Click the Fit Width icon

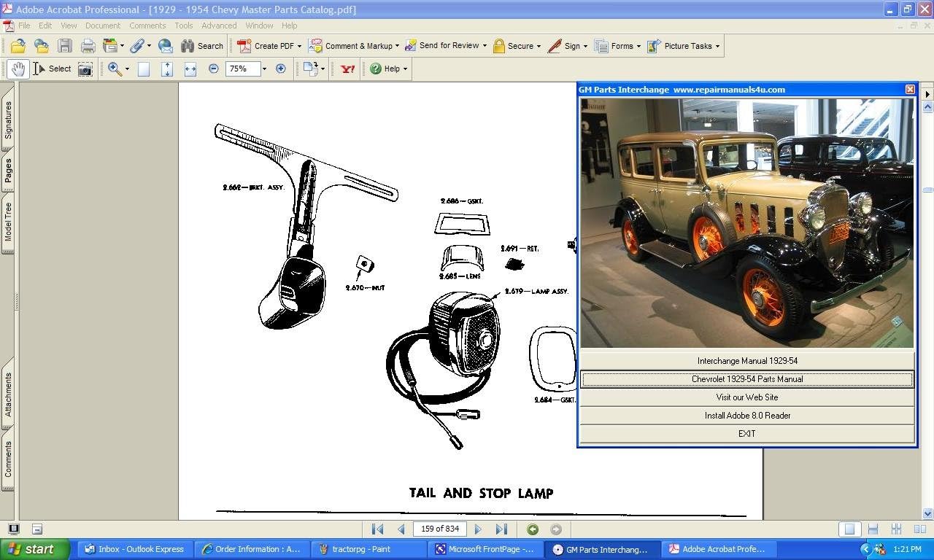tap(190, 69)
